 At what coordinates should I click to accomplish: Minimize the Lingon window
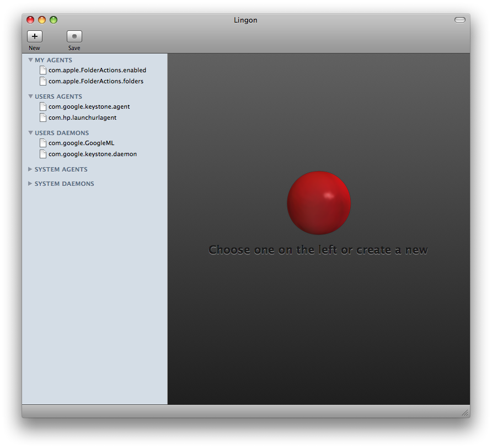tap(42, 20)
